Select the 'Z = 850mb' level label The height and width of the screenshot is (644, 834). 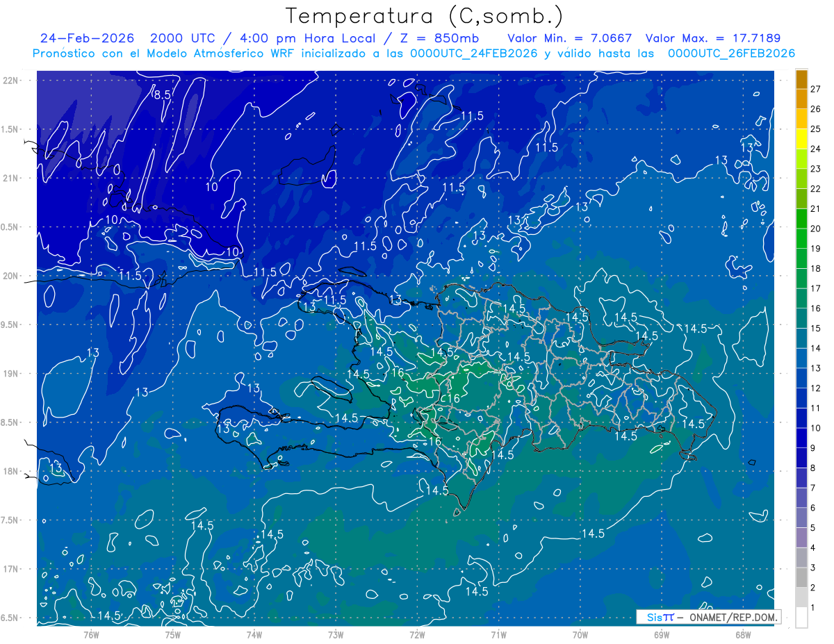436,38
